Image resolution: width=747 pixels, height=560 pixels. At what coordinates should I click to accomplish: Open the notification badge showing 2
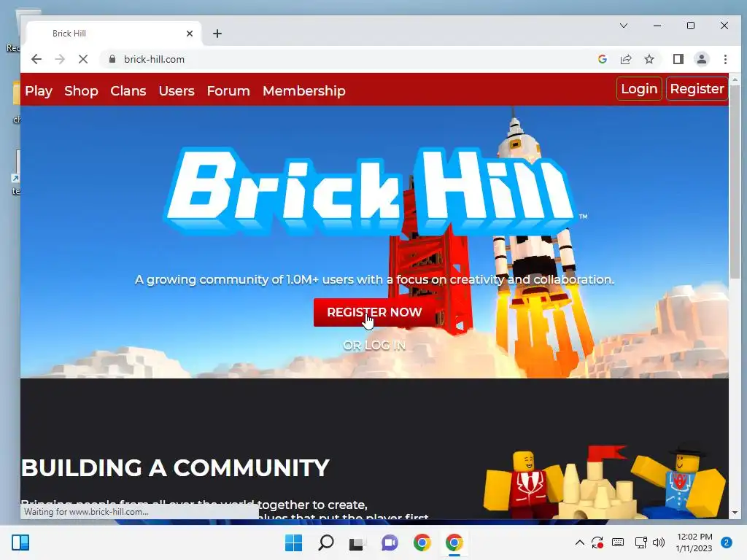coord(727,542)
